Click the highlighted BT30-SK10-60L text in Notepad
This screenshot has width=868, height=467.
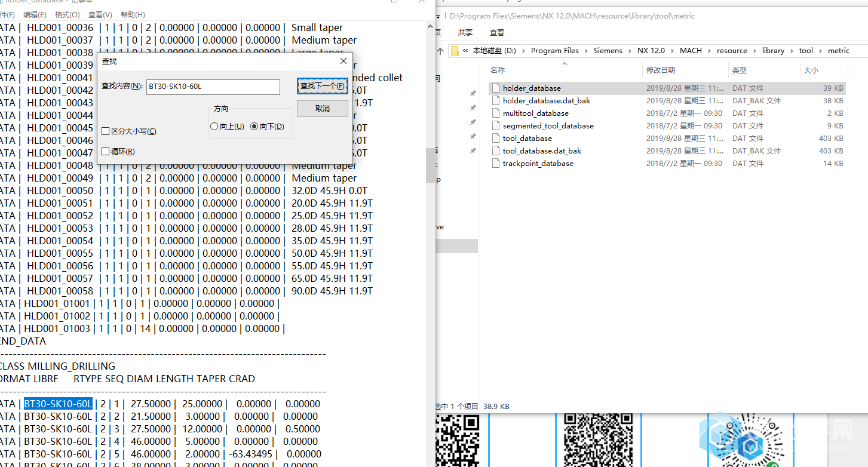click(x=58, y=404)
